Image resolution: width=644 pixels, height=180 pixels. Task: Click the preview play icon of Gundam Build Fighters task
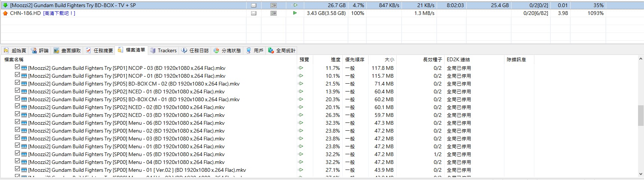[x=295, y=5]
